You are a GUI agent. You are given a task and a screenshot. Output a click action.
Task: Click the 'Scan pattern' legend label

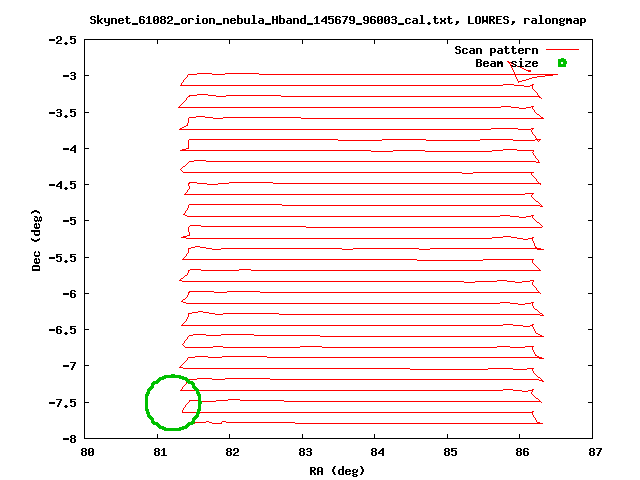click(x=496, y=50)
